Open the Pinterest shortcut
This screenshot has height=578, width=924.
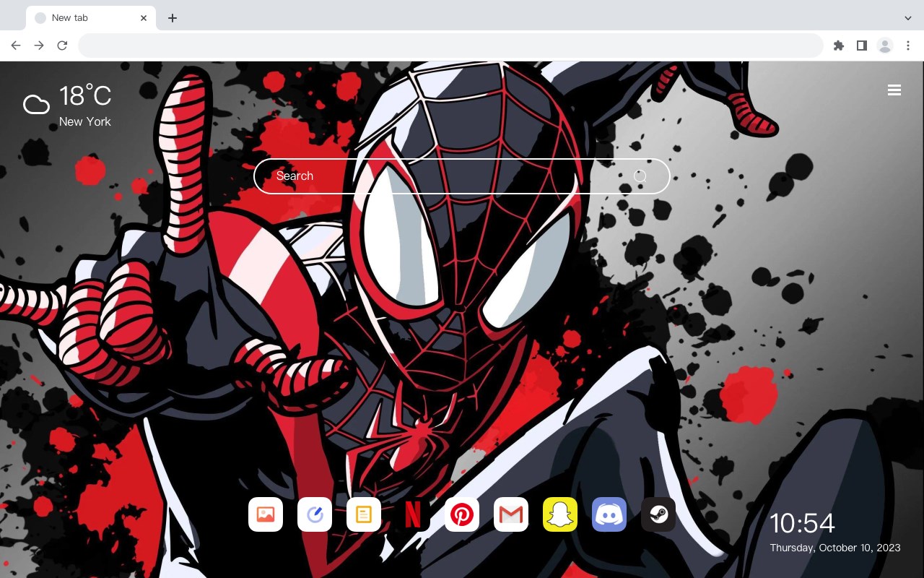point(462,514)
